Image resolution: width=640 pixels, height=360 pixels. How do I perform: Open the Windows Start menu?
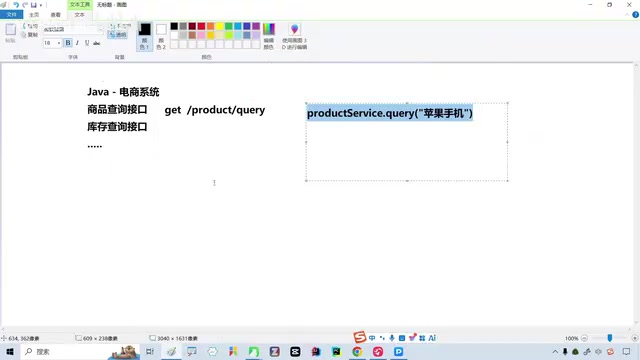10,351
